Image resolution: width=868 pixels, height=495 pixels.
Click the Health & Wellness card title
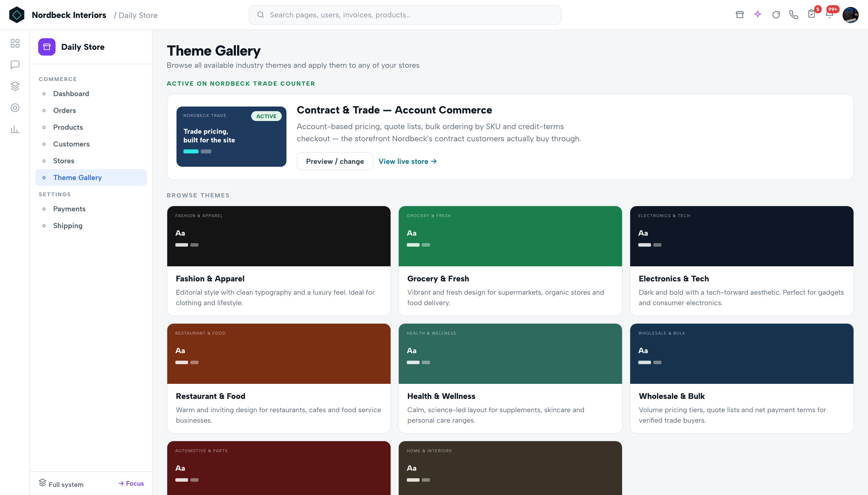click(x=441, y=396)
